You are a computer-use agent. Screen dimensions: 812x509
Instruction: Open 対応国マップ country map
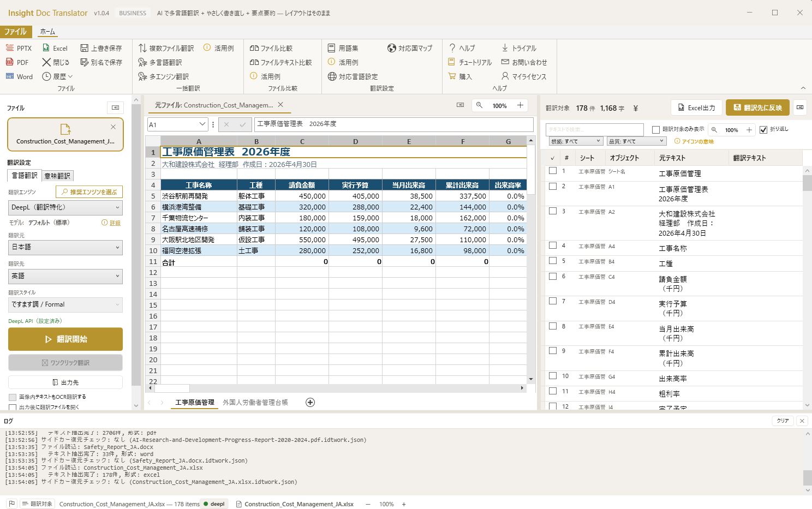tap(410, 48)
